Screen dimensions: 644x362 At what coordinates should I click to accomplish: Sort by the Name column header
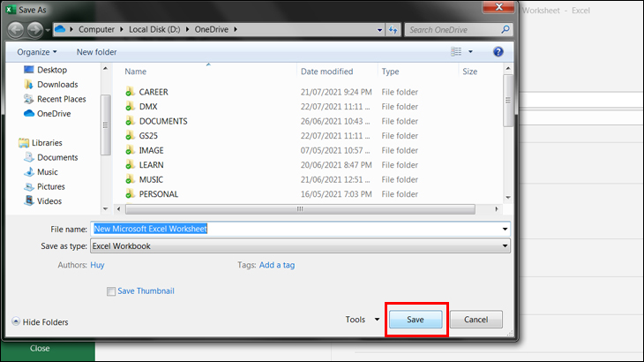[136, 72]
